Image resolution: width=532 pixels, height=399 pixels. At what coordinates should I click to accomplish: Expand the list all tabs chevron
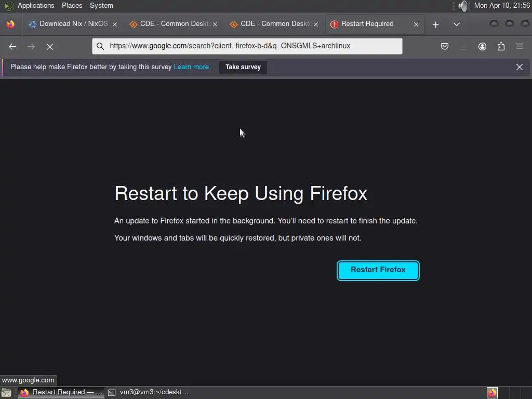pyautogui.click(x=457, y=24)
